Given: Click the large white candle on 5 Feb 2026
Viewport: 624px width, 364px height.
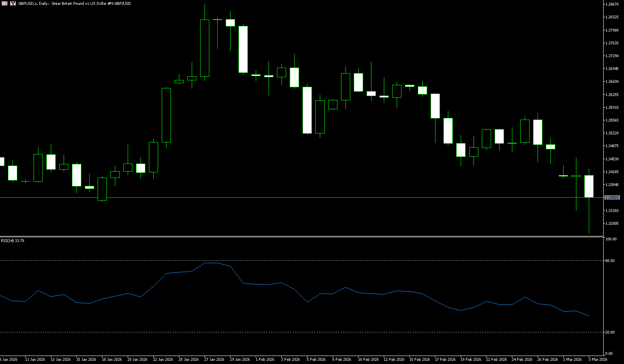Looking at the screenshot, I should click(307, 110).
